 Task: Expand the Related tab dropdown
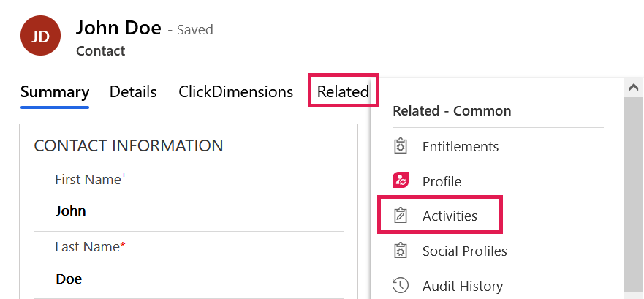[343, 92]
